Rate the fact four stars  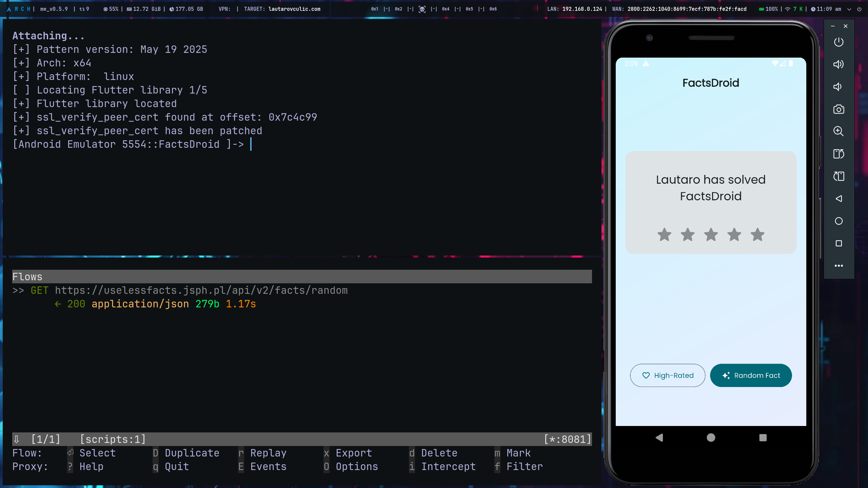(734, 235)
